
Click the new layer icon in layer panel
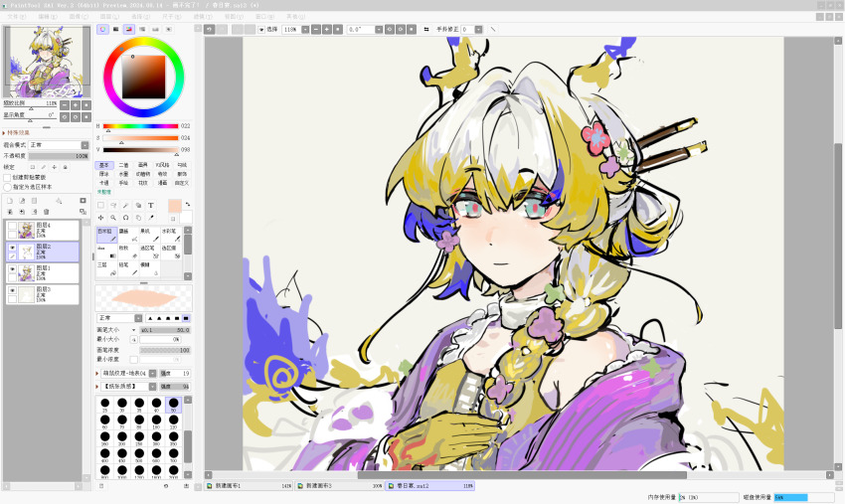[10, 201]
